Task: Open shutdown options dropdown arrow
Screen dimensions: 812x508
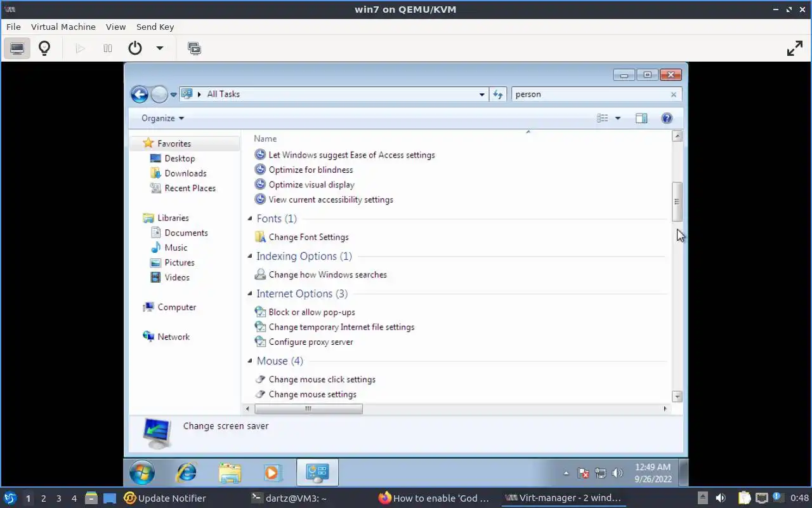Action: 160,48
